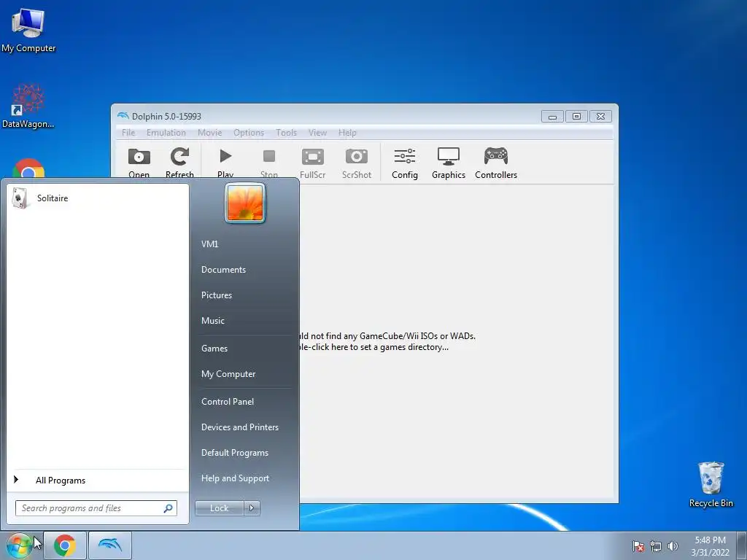Launch Solitaire from the Start menu
747x560 pixels.
click(x=97, y=198)
